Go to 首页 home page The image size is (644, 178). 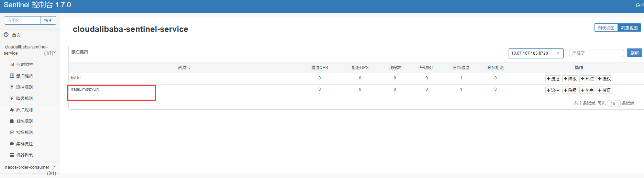[16, 35]
